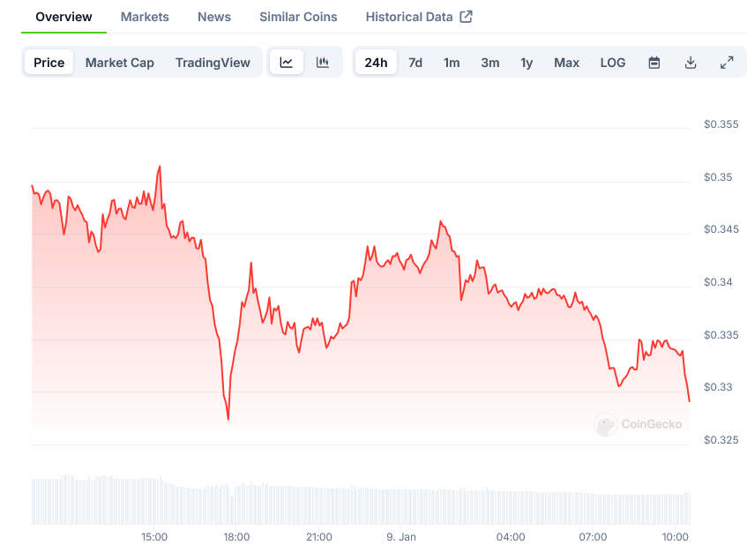Select the 7d time range
747x560 pixels.
[x=415, y=63]
